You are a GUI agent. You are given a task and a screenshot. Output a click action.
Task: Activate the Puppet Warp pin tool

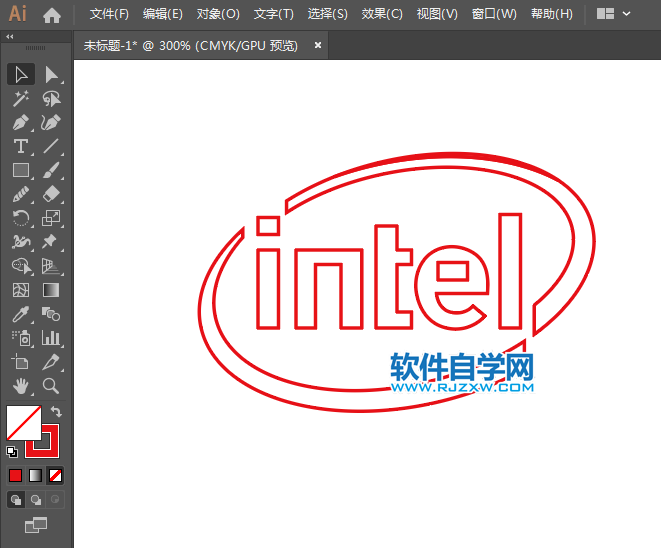[x=51, y=242]
